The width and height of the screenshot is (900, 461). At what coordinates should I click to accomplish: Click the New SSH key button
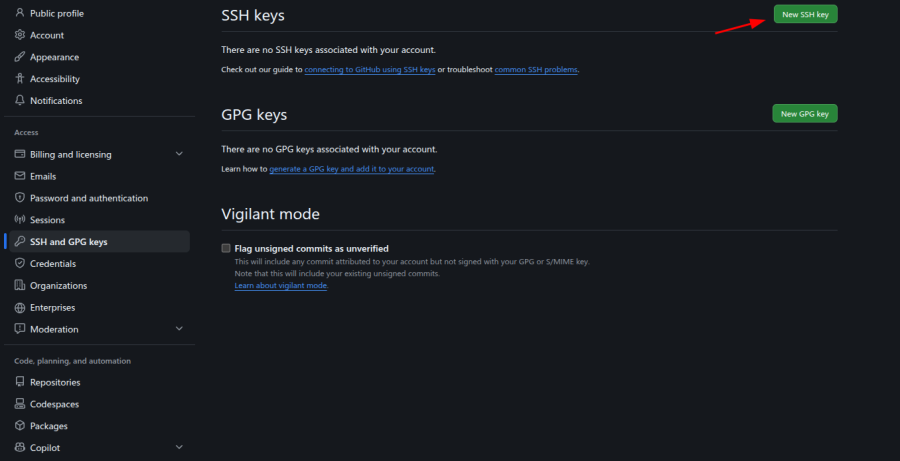805,14
